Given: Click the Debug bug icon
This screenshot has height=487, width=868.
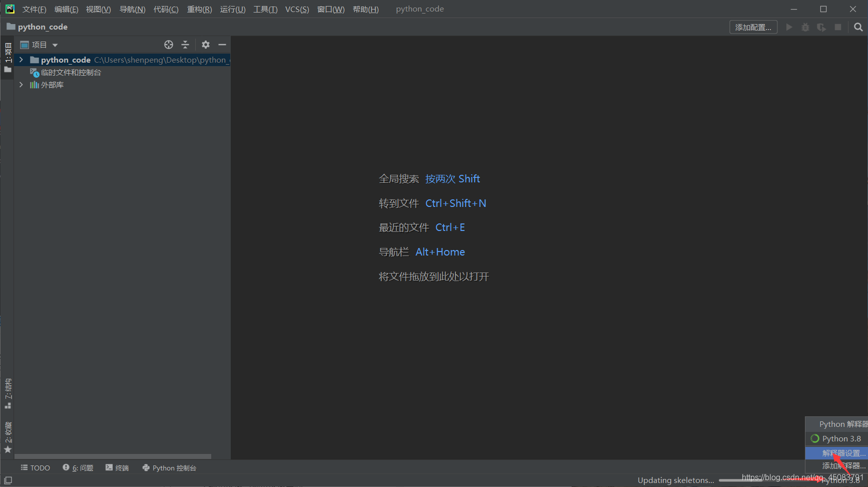Looking at the screenshot, I should (805, 27).
